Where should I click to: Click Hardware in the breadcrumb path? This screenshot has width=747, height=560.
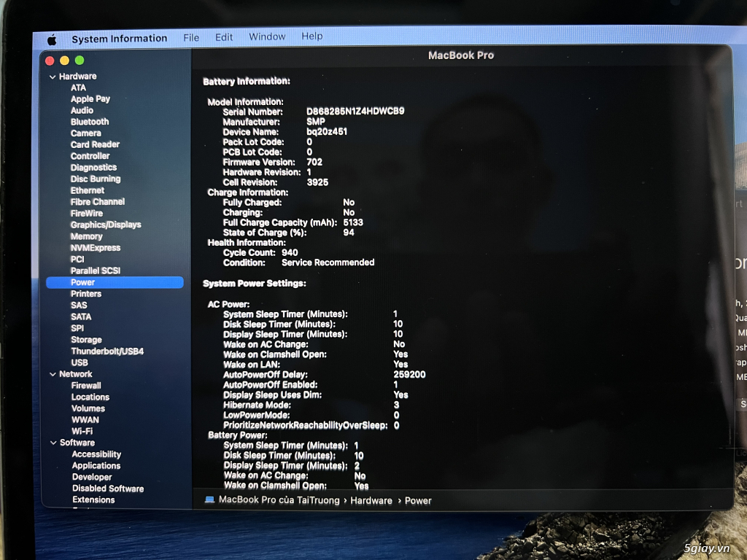[x=371, y=501]
